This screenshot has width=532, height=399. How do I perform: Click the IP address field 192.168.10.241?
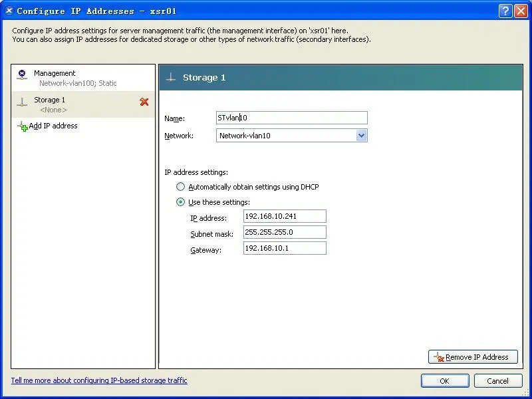[285, 216]
